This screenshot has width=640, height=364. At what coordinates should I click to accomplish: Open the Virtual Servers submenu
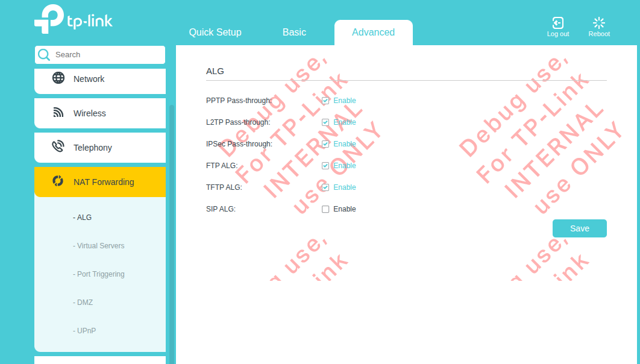(x=101, y=246)
